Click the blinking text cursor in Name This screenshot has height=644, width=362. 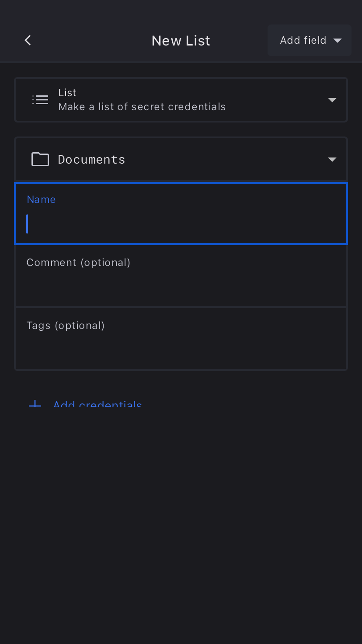click(x=27, y=224)
